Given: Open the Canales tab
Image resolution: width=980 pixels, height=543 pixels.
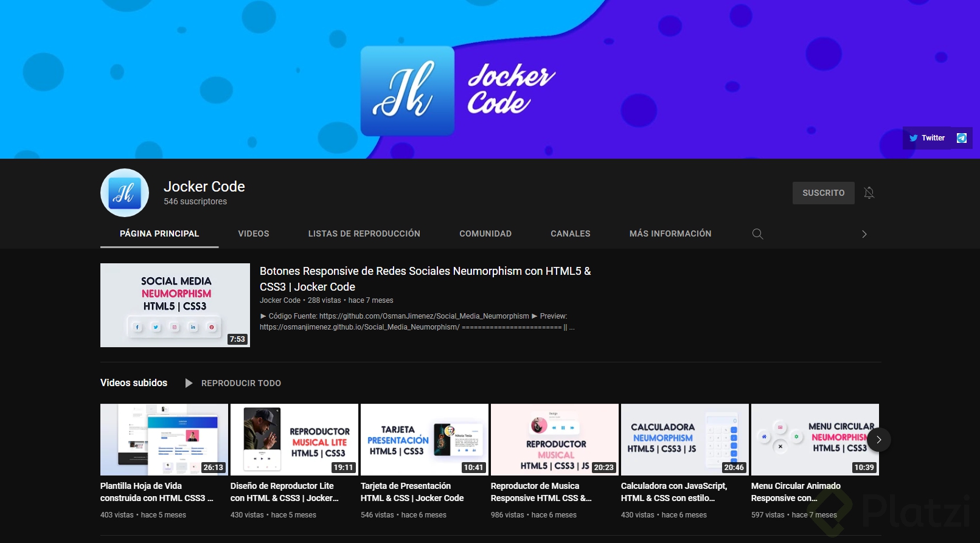Looking at the screenshot, I should point(571,233).
